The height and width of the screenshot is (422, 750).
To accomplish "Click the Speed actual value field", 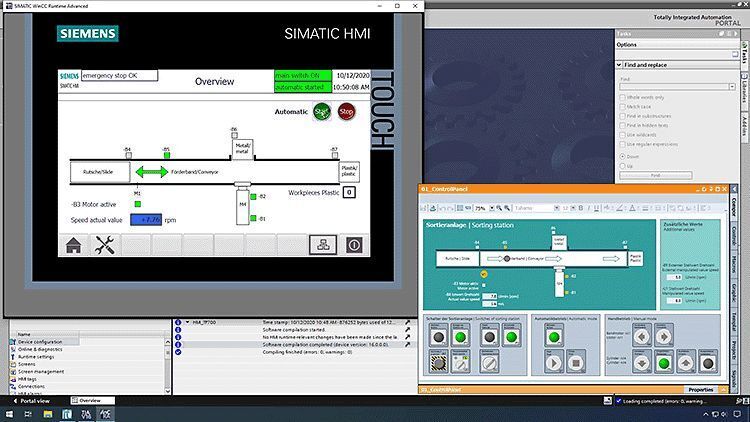I will 146,220.
